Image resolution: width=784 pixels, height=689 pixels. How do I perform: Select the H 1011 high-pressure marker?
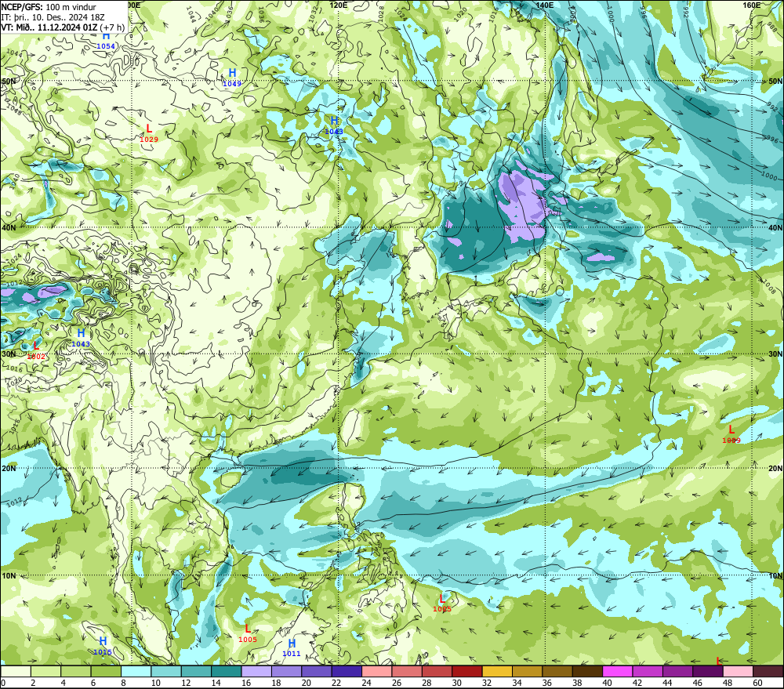tap(292, 648)
